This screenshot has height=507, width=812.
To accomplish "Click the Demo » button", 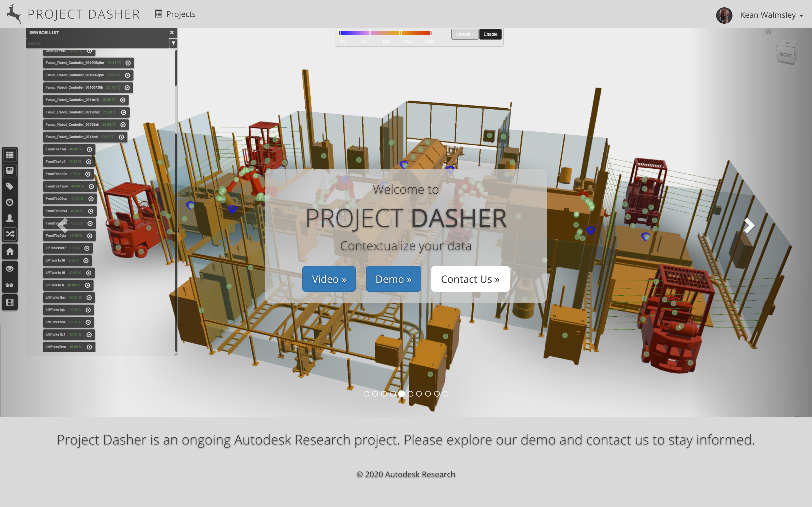I will (x=393, y=279).
